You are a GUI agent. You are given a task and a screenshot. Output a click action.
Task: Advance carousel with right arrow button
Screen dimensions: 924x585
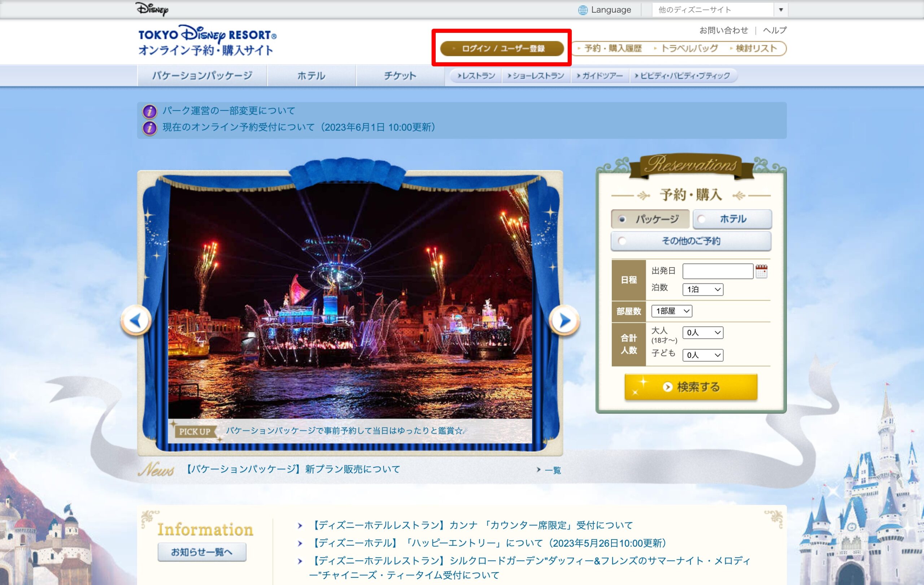tap(564, 320)
